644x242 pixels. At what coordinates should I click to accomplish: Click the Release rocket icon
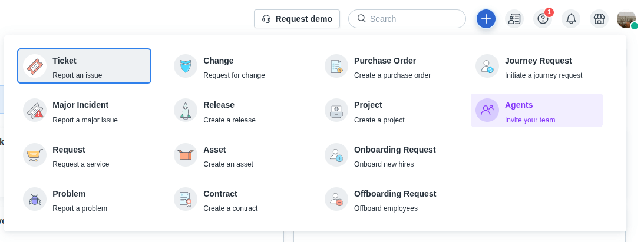click(186, 110)
